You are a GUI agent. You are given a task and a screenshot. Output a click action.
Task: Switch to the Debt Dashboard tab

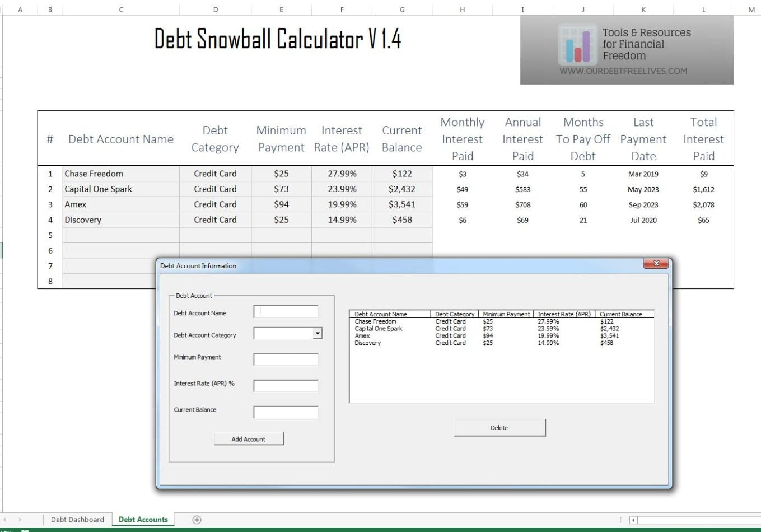(x=77, y=520)
